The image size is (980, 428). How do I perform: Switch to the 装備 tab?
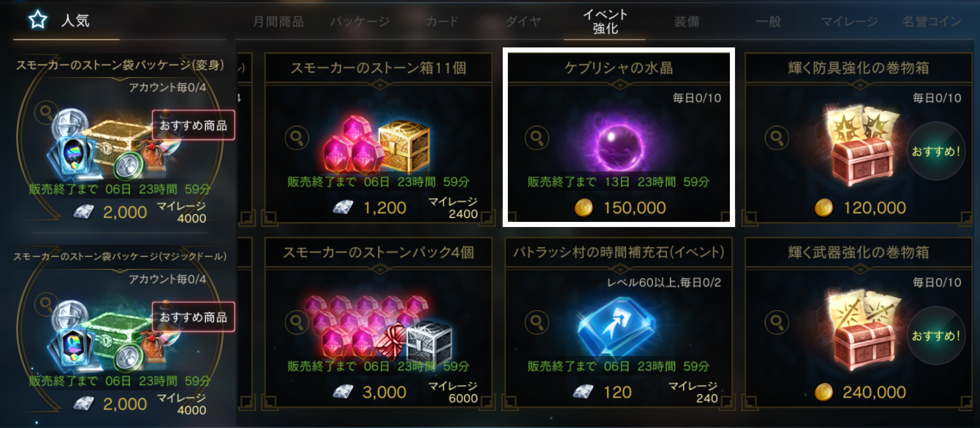687,21
